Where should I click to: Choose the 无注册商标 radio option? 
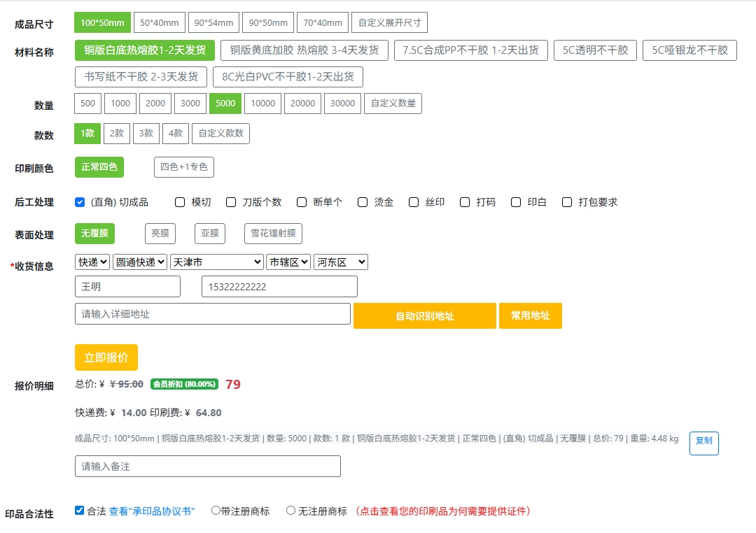290,511
